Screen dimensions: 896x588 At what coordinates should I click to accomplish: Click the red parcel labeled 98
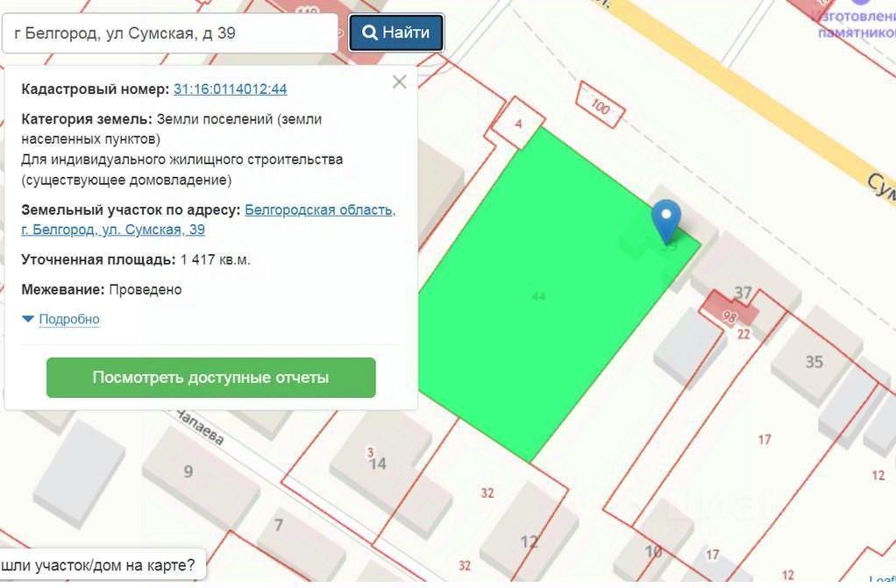point(729,315)
